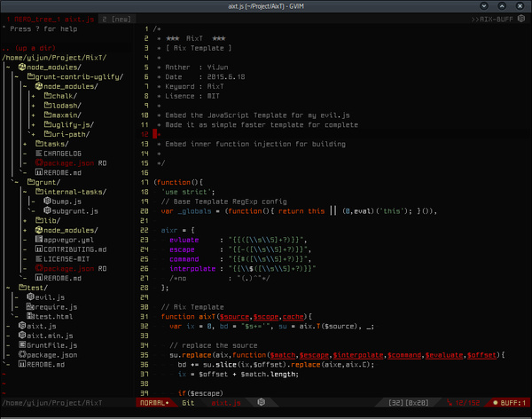The image size is (532, 419).
Task: Click the 'interpolate' key in aixr object
Action: (192, 268)
